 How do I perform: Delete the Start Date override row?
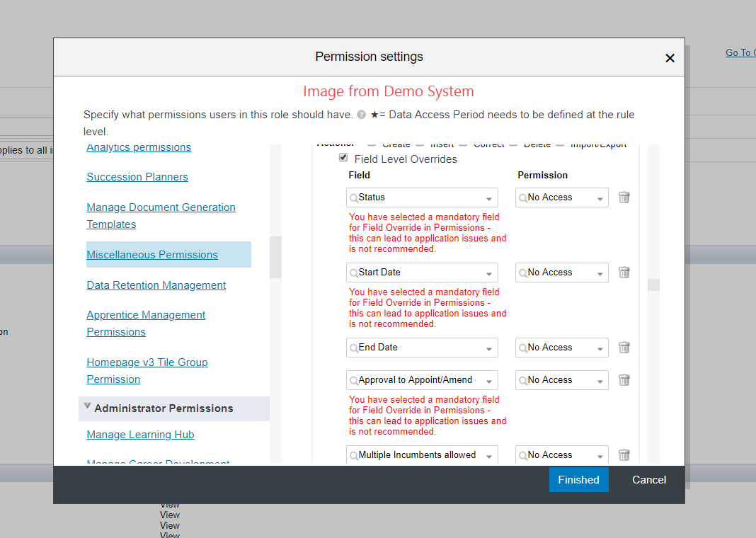(624, 273)
